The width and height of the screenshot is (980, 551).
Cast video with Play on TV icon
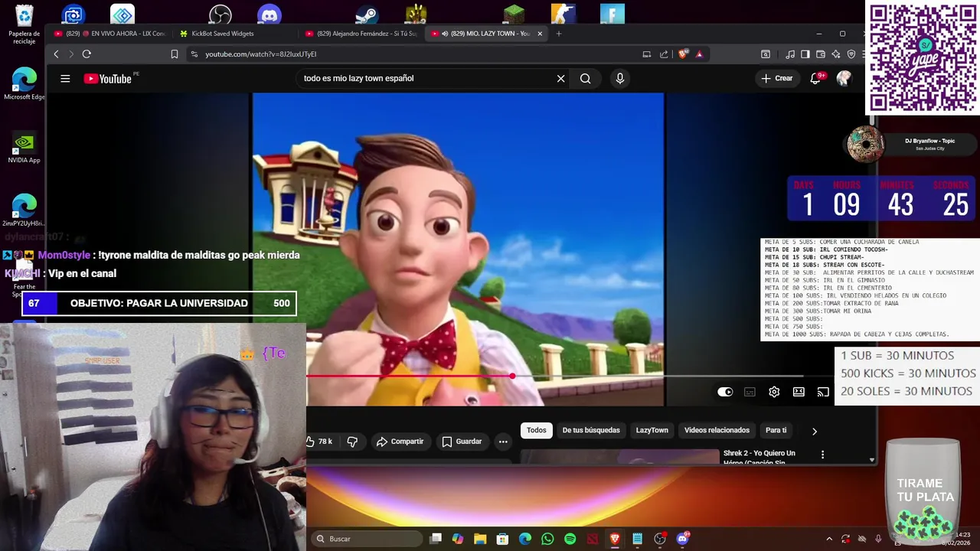coord(823,392)
